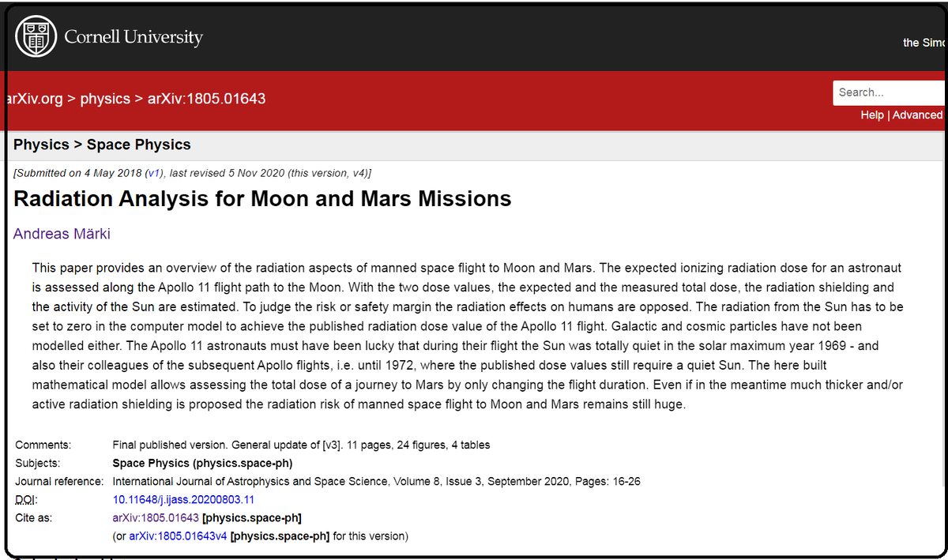This screenshot has height=560, width=948.
Task: Open the arXiv:1805.01643v4 version link
Action: click(178, 536)
